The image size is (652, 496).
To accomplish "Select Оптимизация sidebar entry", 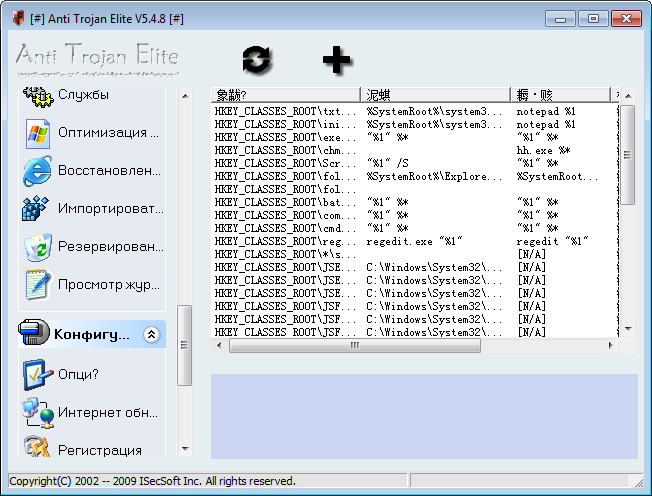I will tap(108, 133).
